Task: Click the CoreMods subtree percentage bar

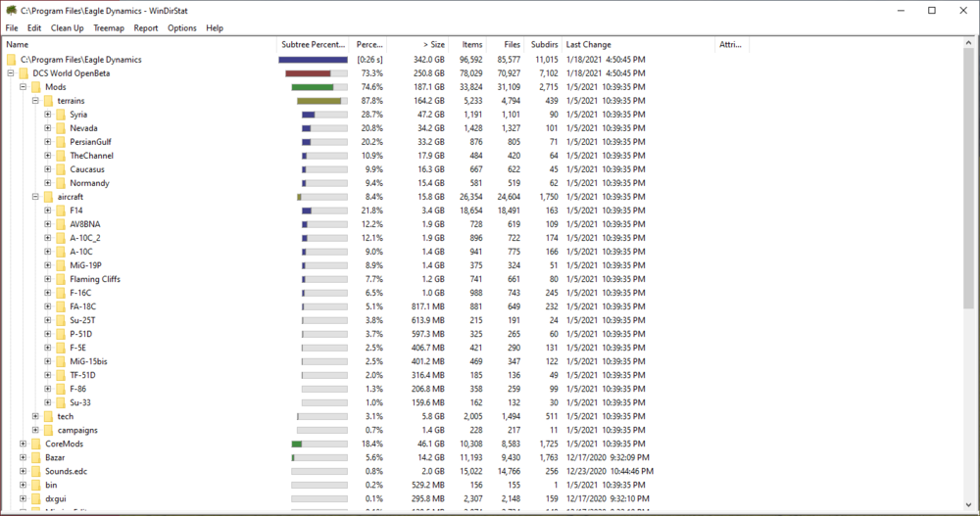Action: pyautogui.click(x=319, y=444)
